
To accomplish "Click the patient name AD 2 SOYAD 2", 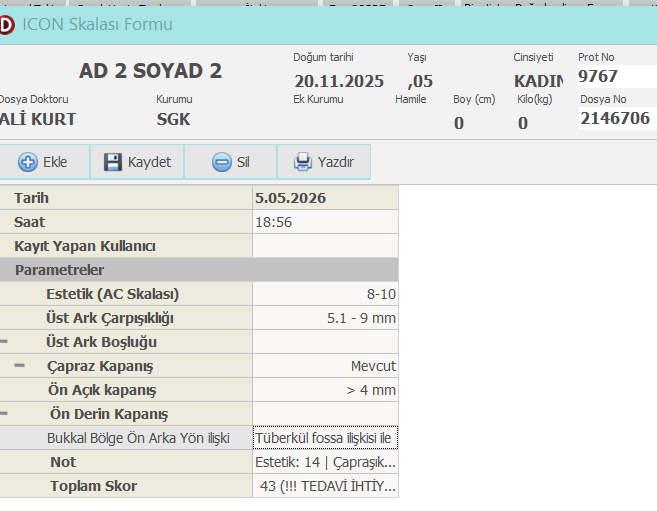I will 150,71.
